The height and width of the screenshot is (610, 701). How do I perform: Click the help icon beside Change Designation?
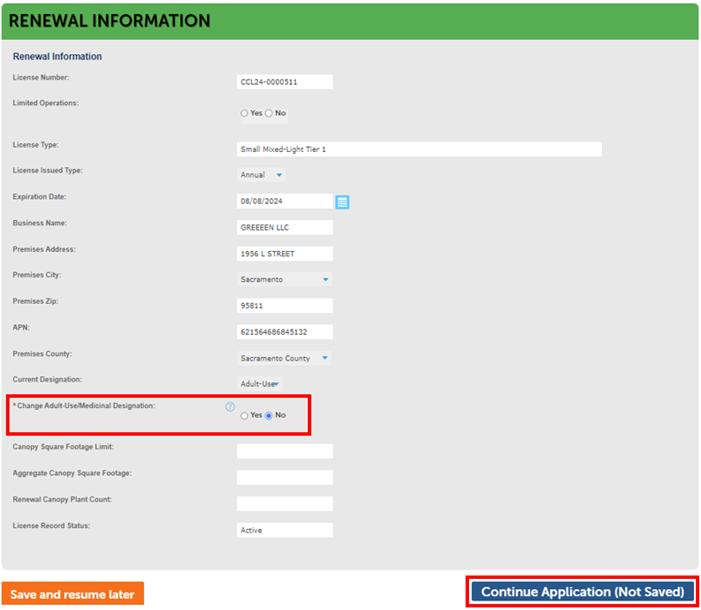coord(230,407)
